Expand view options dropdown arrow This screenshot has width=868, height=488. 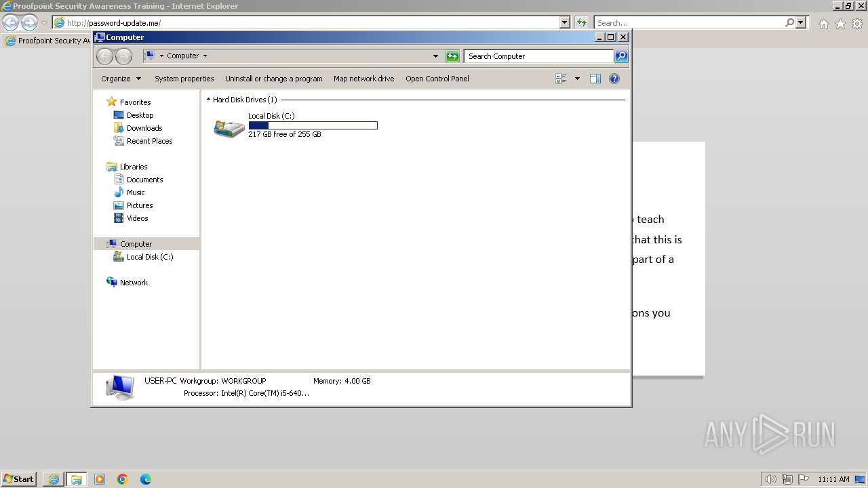tap(577, 79)
